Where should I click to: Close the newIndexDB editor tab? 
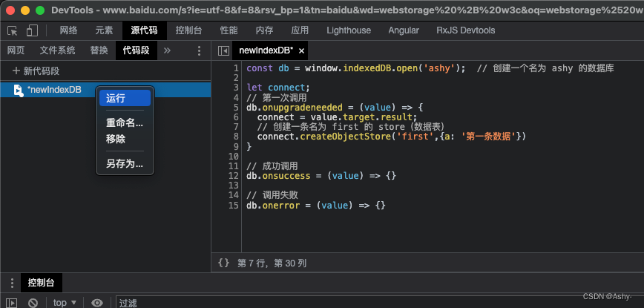[x=301, y=51]
